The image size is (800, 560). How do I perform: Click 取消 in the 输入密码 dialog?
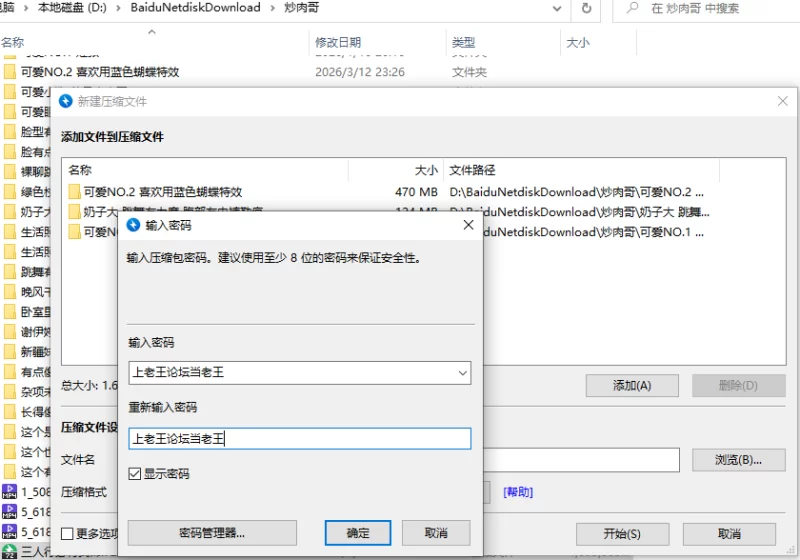436,533
